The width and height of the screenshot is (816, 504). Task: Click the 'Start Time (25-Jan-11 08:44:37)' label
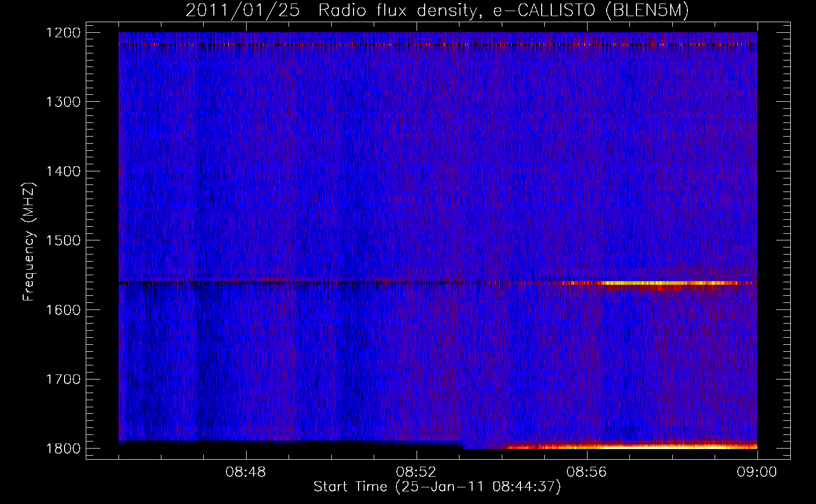(437, 487)
